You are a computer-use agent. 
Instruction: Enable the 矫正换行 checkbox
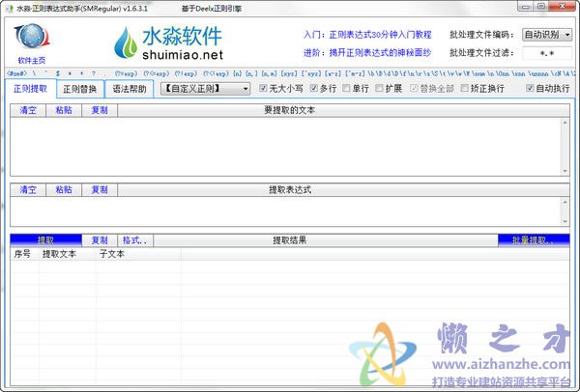tap(465, 88)
